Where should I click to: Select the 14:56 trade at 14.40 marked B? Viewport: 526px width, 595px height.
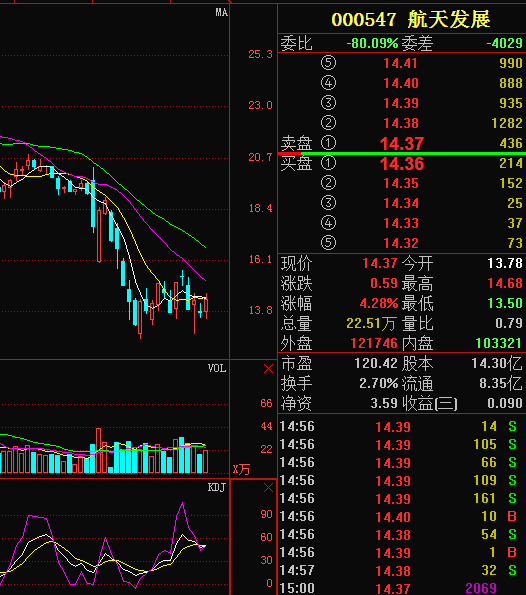402,516
